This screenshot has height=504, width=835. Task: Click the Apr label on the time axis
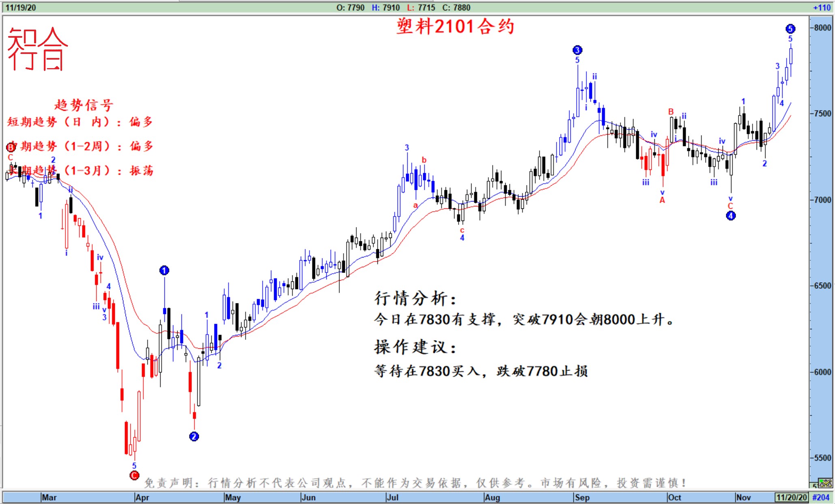[x=142, y=497]
